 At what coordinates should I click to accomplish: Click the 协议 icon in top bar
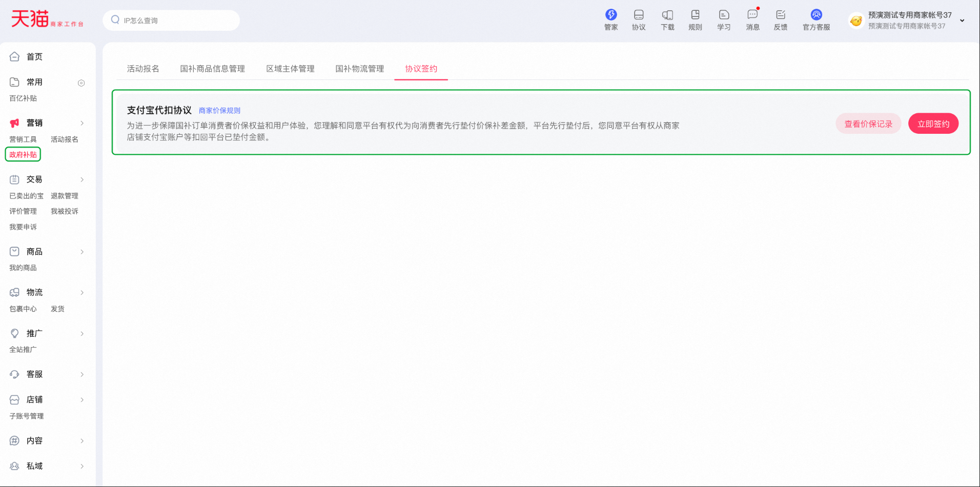coord(638,15)
